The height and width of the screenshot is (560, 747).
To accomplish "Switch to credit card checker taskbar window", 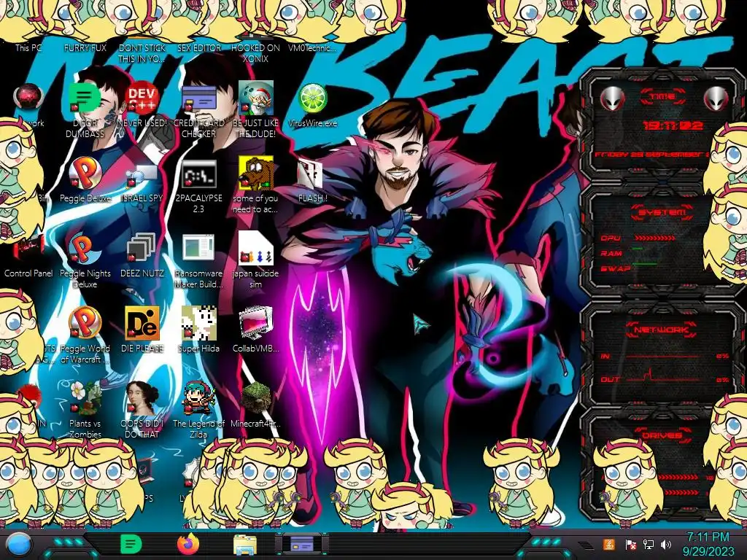I will pyautogui.click(x=302, y=543).
